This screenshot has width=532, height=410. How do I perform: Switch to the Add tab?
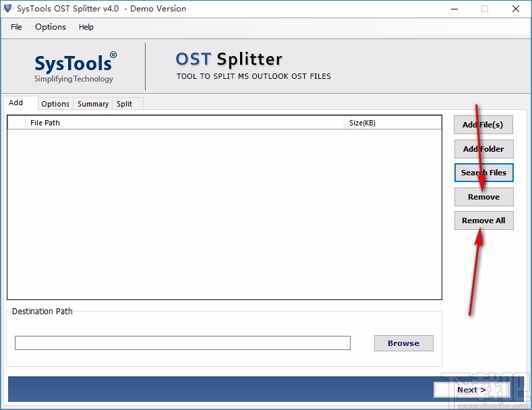click(20, 103)
